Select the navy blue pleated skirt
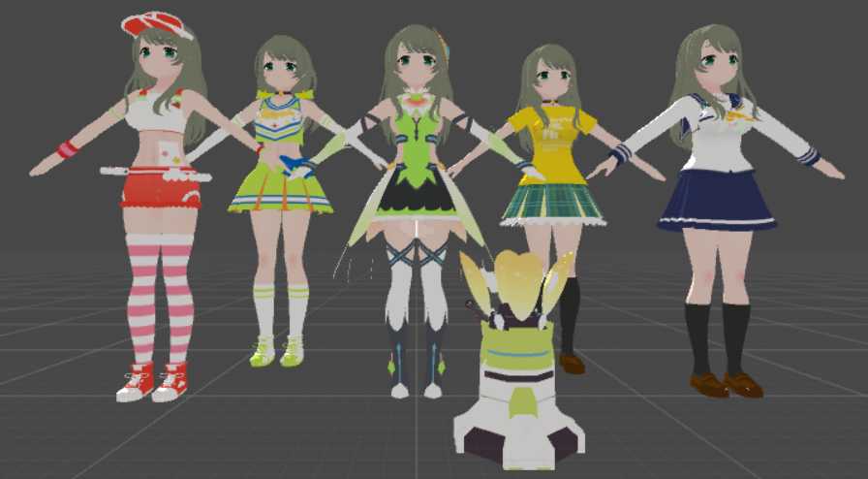 (x=716, y=201)
